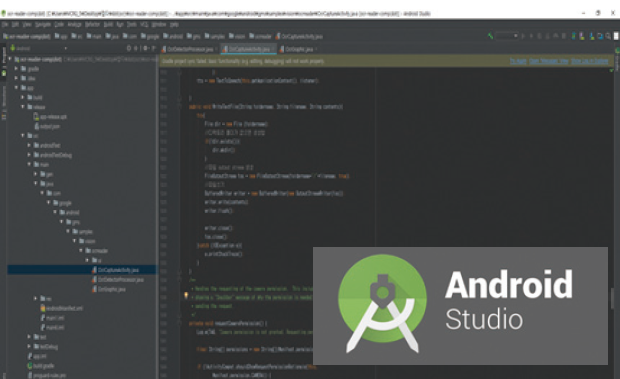Collapse the release folder arrow

23,107
